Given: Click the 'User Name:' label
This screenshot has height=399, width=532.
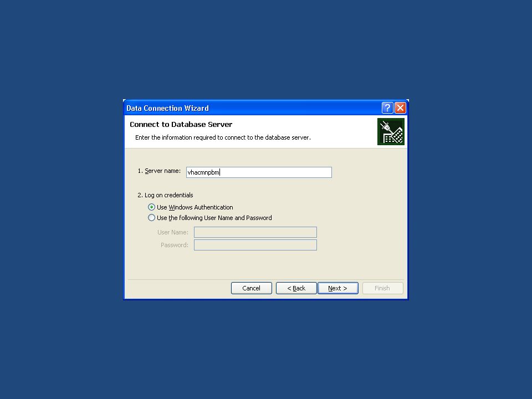Looking at the screenshot, I should [x=173, y=232].
